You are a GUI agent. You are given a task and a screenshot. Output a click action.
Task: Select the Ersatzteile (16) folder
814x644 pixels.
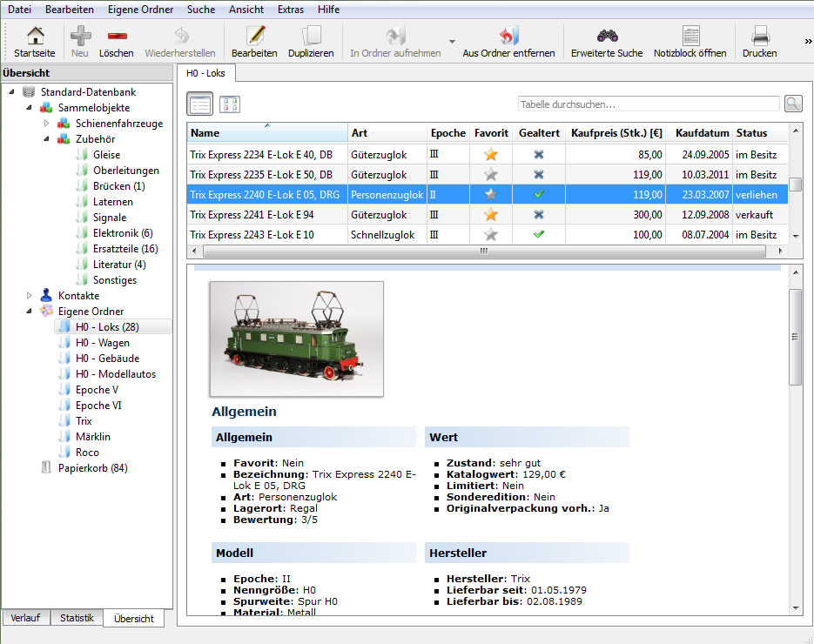125,249
